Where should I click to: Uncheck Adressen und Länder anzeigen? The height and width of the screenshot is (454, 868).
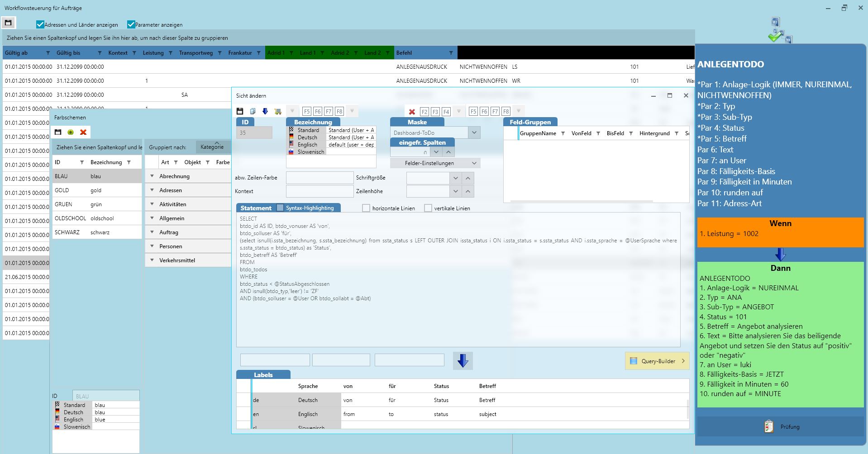click(40, 24)
